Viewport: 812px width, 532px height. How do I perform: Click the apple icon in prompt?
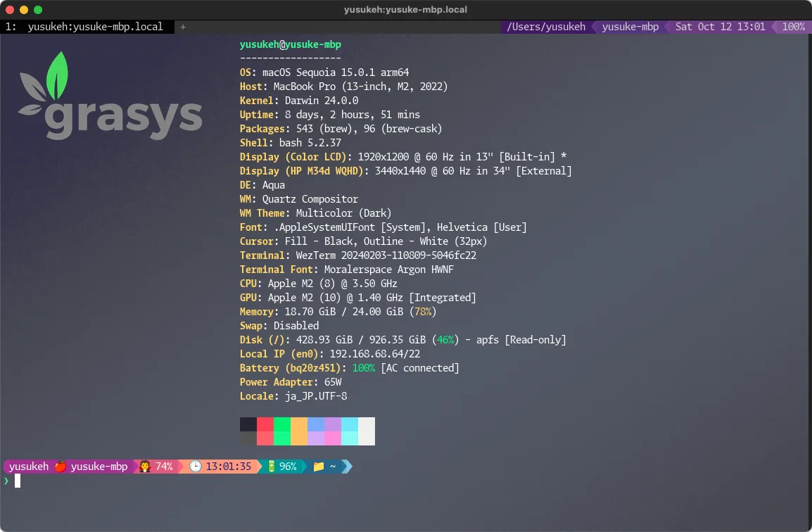click(x=61, y=467)
